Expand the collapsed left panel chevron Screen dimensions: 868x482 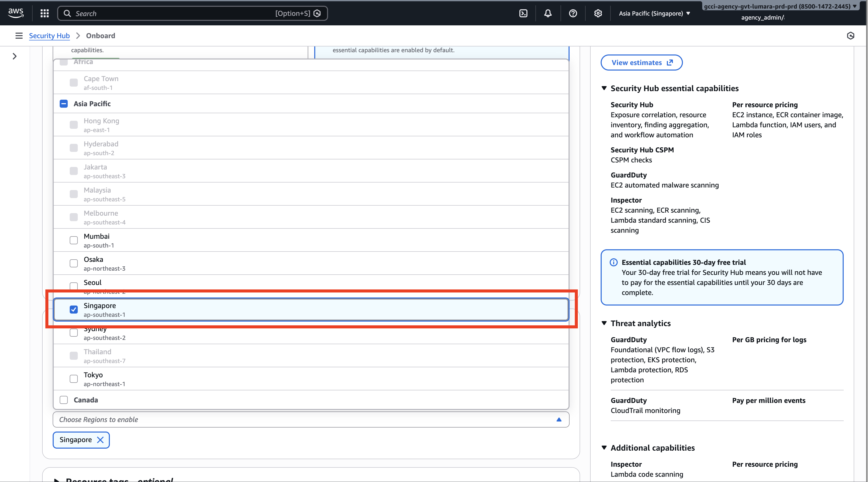click(x=15, y=56)
